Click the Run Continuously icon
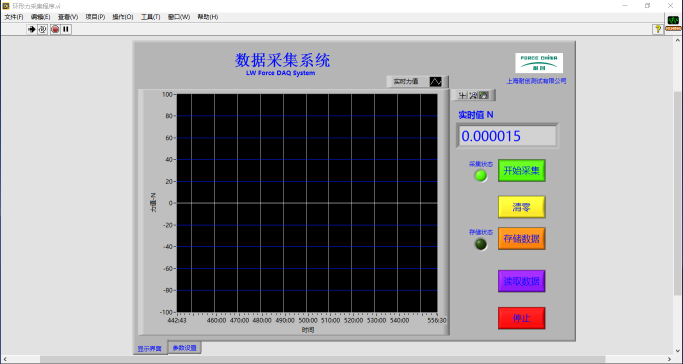This screenshot has width=683, height=364. [x=42, y=29]
